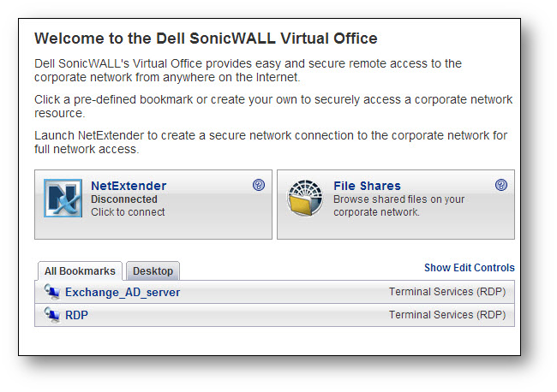Click the 'Click to connect' text
The width and height of the screenshot is (557, 392).
(x=128, y=212)
